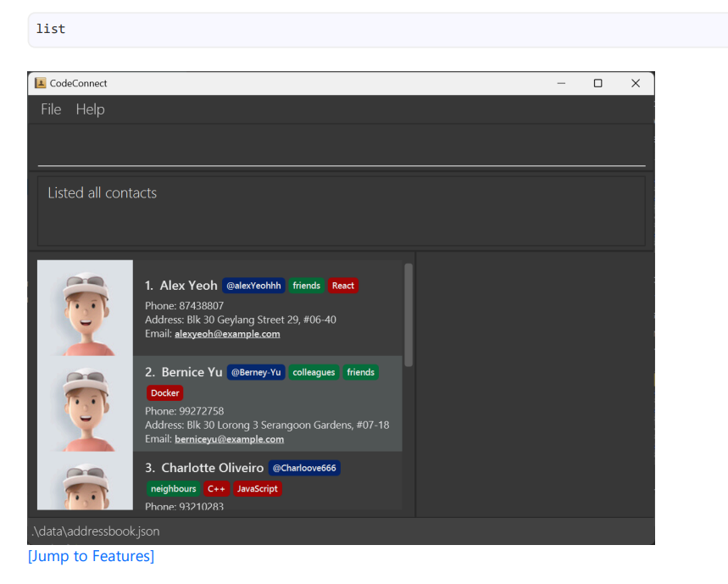Click Charlotte Oliveiro's avatar picture
Screen dimensions: 728x584
(x=85, y=481)
